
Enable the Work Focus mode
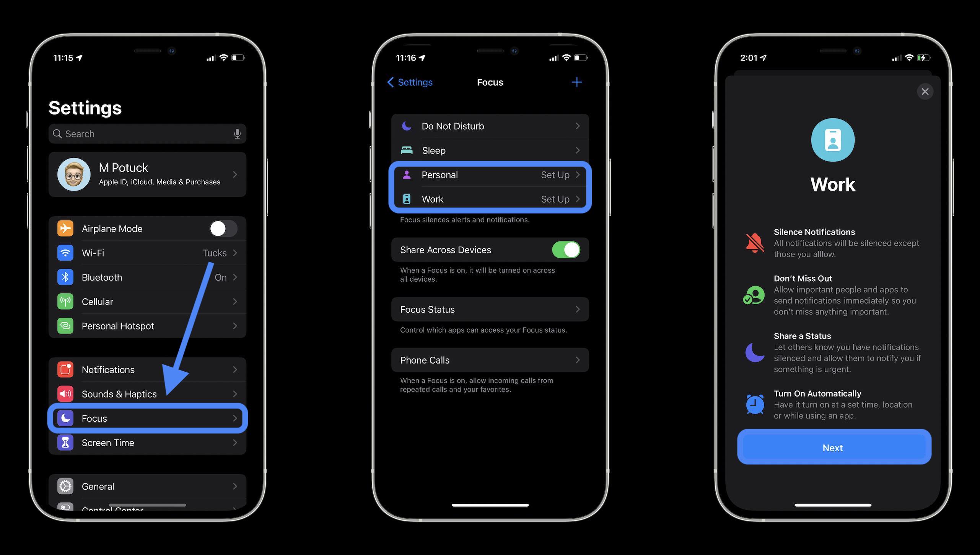tap(489, 199)
